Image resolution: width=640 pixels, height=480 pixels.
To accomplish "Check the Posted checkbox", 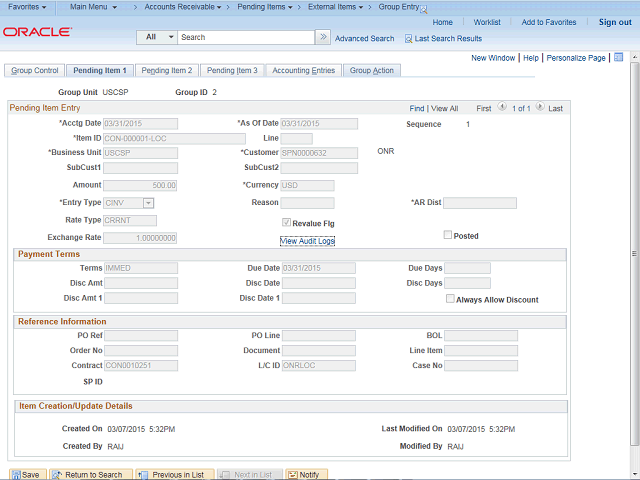I will tap(448, 235).
